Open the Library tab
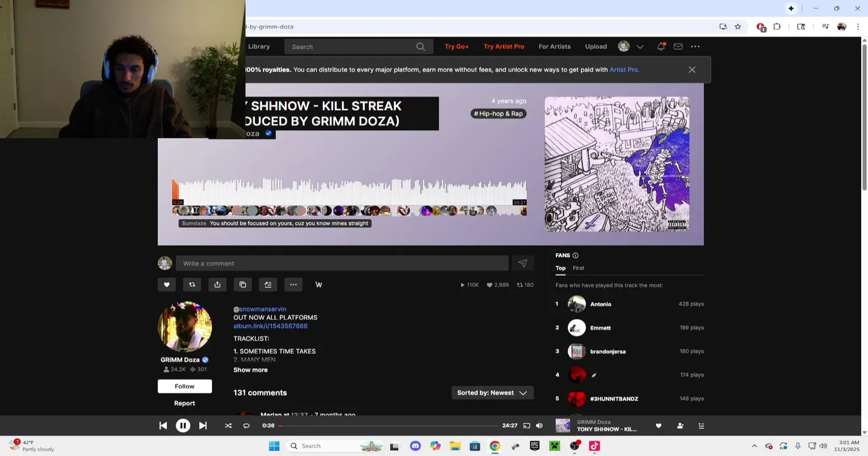Screen dimensions: 868x456 (259, 46)
